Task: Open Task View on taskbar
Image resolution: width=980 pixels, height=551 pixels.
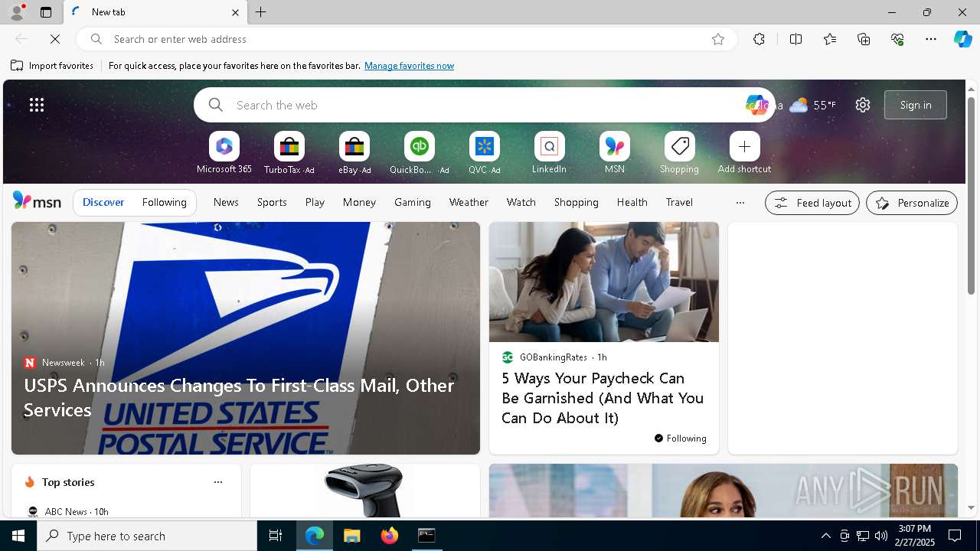Action: click(x=276, y=536)
